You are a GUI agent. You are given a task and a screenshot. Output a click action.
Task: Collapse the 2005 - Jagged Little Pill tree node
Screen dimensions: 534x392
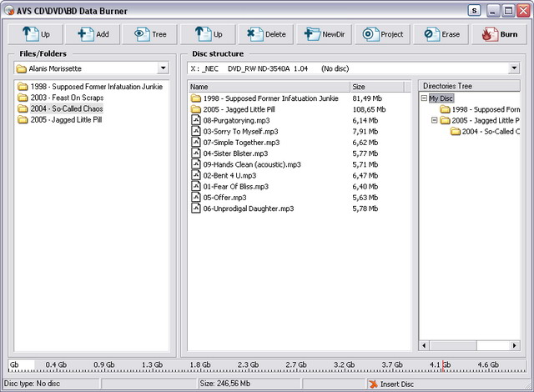[434, 120]
